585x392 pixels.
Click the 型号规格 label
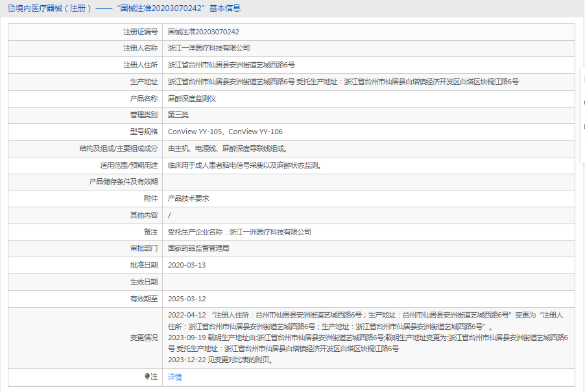tap(144, 132)
